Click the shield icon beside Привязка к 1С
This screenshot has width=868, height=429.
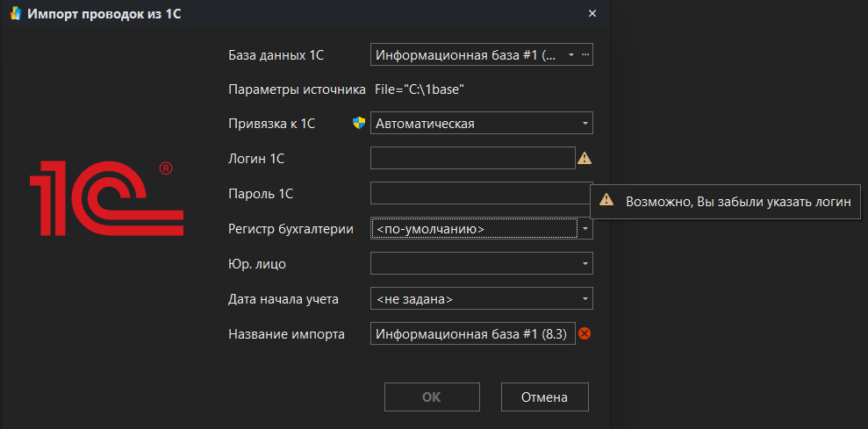[x=359, y=123]
